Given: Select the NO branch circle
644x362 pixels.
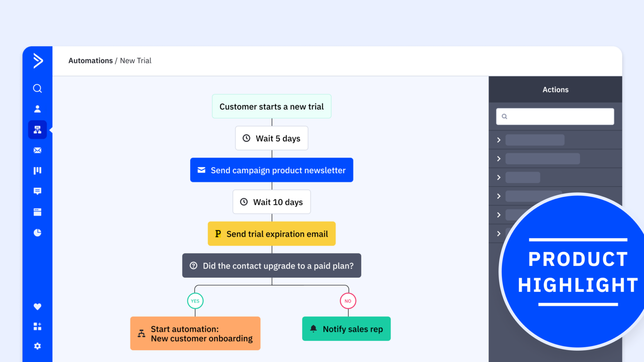Looking at the screenshot, I should [x=348, y=301].
